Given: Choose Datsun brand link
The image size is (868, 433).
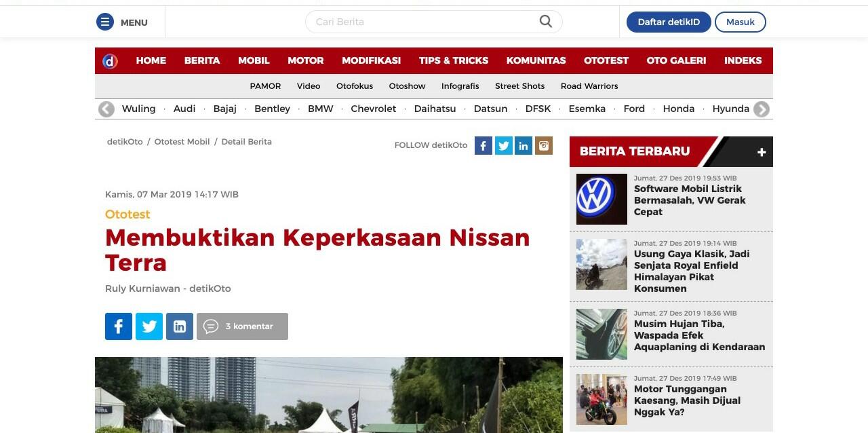Looking at the screenshot, I should pos(490,109).
